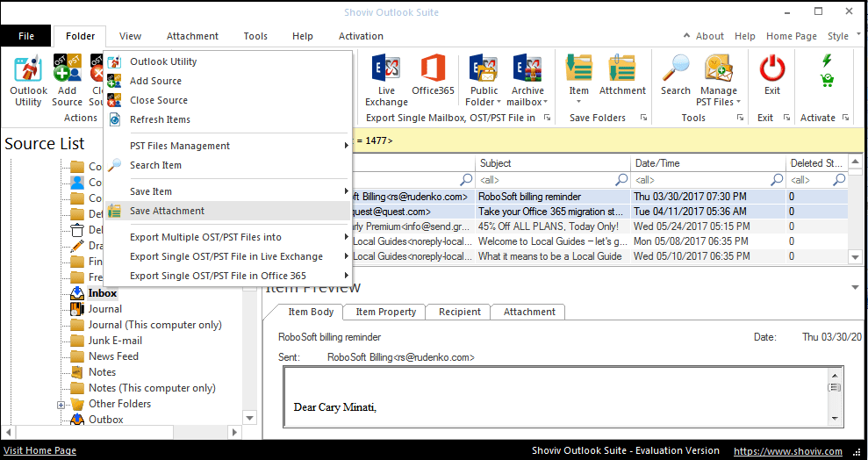Open the Recipient preview tab
The width and height of the screenshot is (868, 460).
tap(460, 313)
